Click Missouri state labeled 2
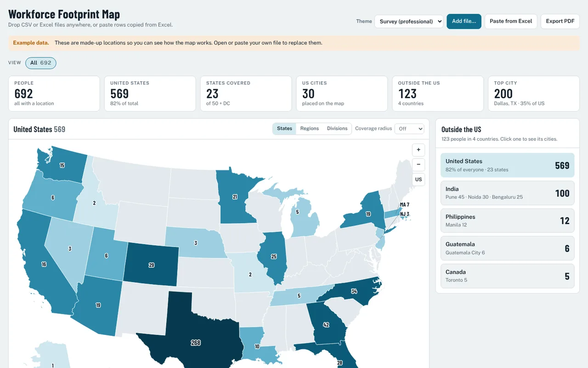Screen dimensions: 588x368 250,275
